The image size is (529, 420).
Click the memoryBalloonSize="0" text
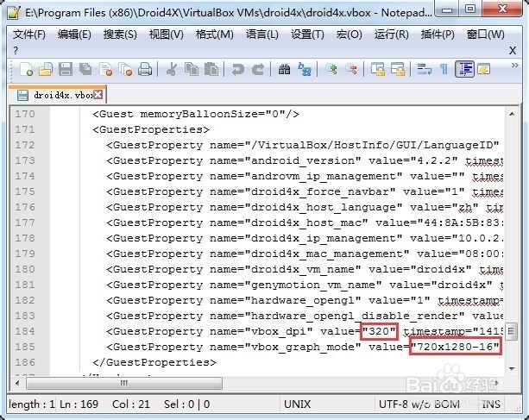click(212, 114)
